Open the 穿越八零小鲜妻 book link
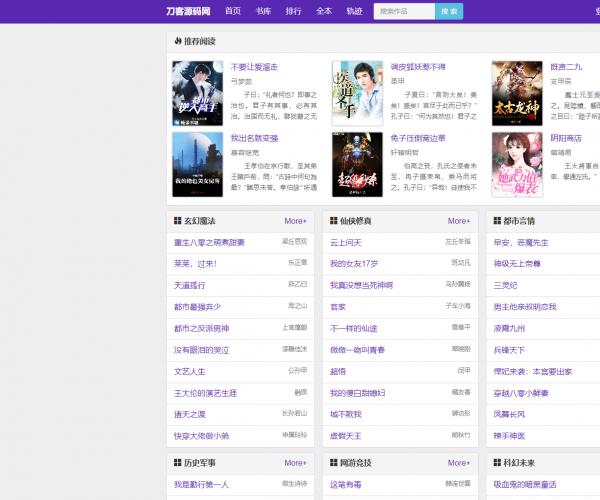 tap(521, 393)
